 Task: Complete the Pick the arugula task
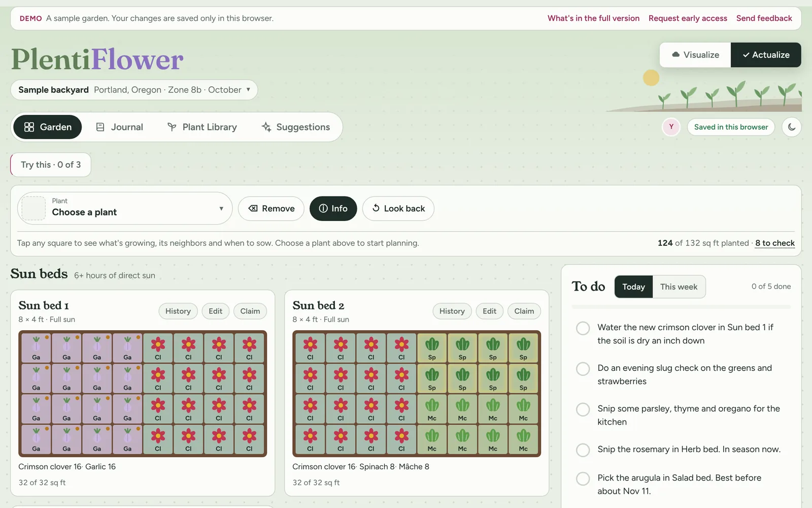(x=583, y=479)
